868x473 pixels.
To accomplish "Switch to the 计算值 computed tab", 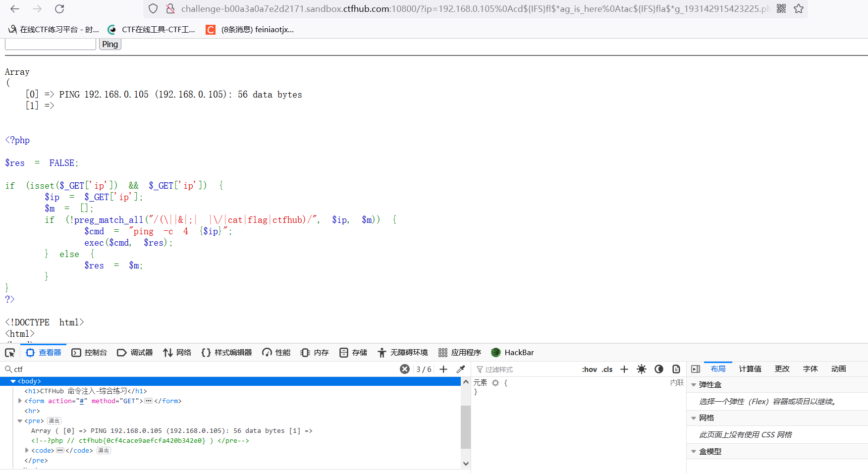I will coord(750,369).
